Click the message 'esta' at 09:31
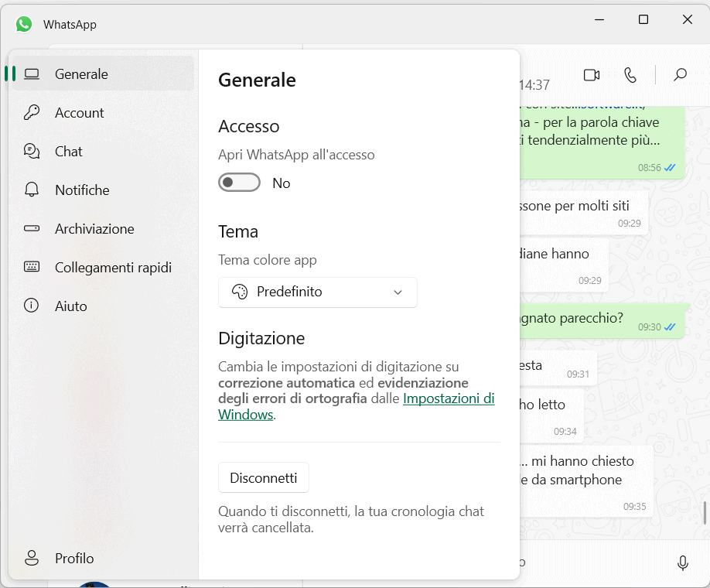 tap(558, 367)
